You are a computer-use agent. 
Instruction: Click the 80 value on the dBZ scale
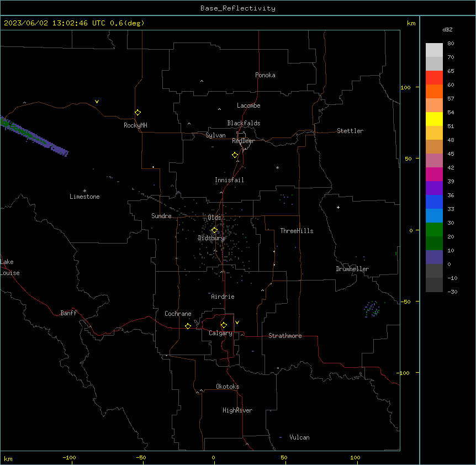(451, 44)
